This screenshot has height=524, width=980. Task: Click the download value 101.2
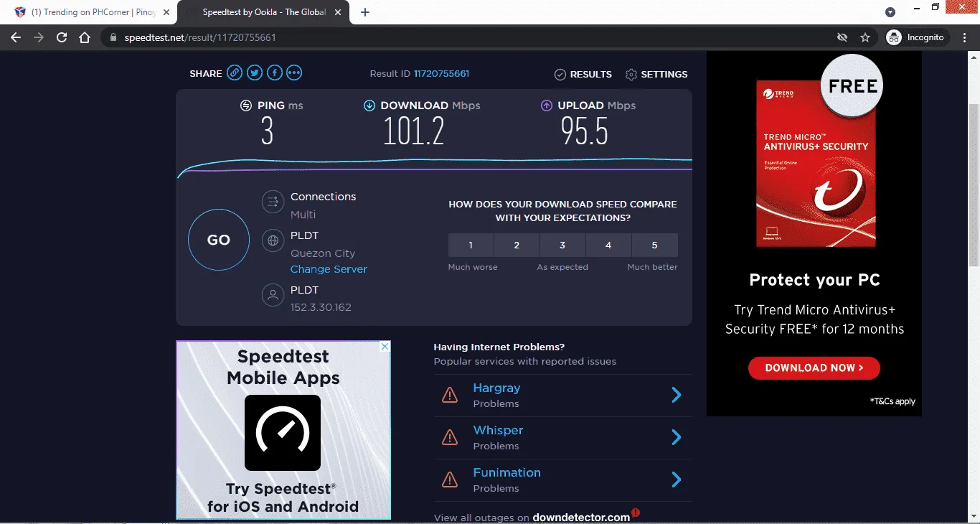point(414,131)
